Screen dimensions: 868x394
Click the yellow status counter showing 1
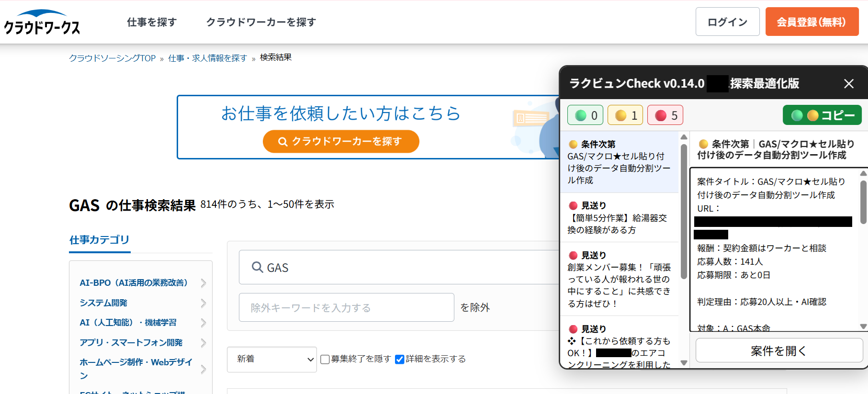pos(626,115)
